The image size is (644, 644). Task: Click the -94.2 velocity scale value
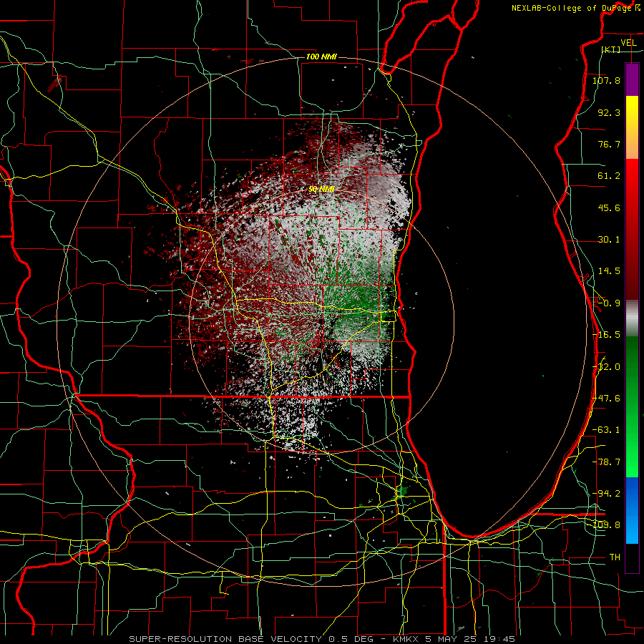pyautogui.click(x=606, y=494)
